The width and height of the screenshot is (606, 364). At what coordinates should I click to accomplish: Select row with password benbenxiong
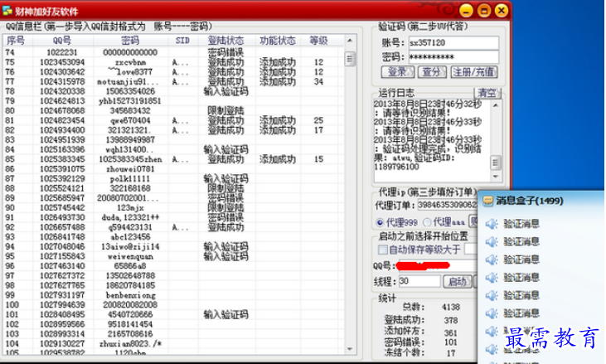pos(173,295)
